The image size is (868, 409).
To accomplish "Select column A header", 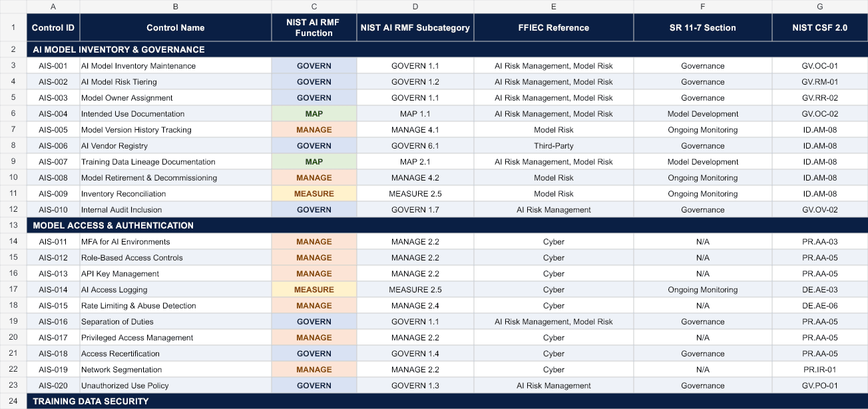I will (53, 7).
